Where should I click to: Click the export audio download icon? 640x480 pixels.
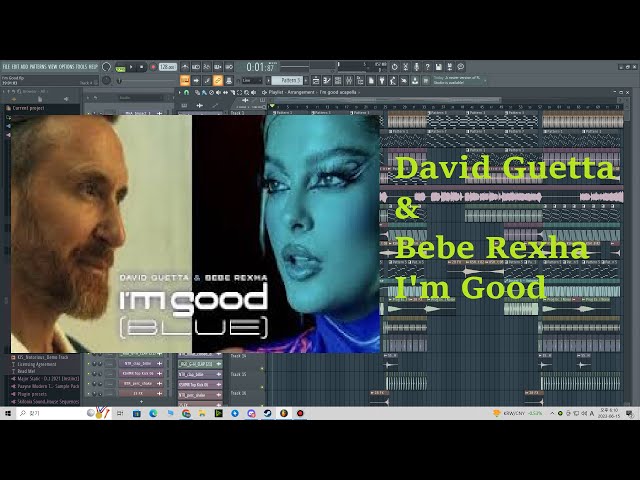[414, 80]
